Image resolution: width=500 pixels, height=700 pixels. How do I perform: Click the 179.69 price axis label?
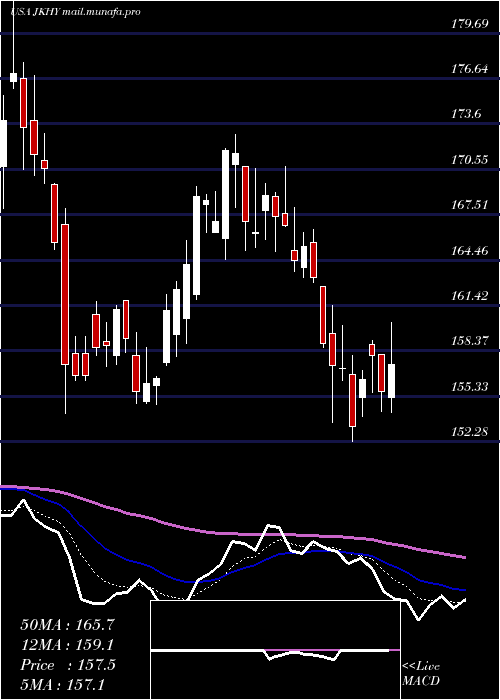click(x=470, y=24)
